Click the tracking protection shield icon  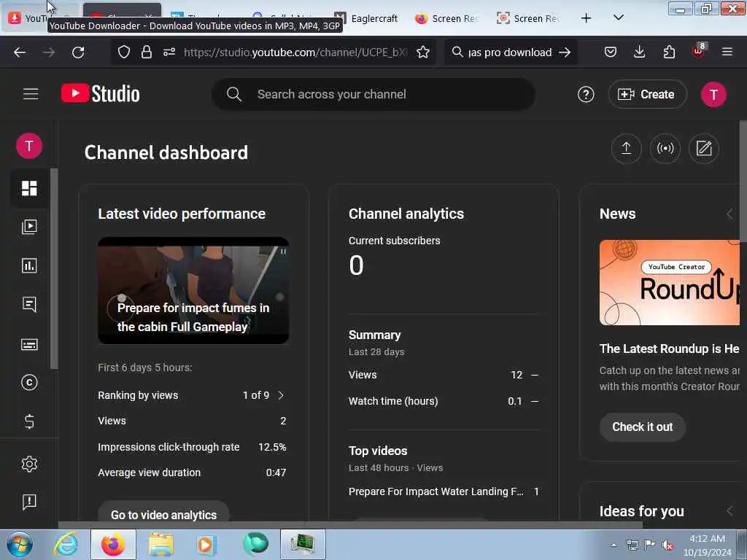click(x=124, y=52)
